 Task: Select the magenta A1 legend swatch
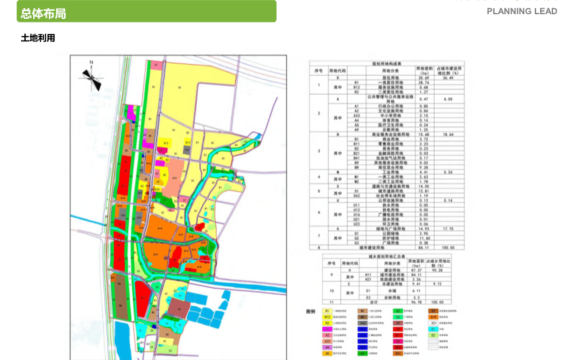(327, 329)
